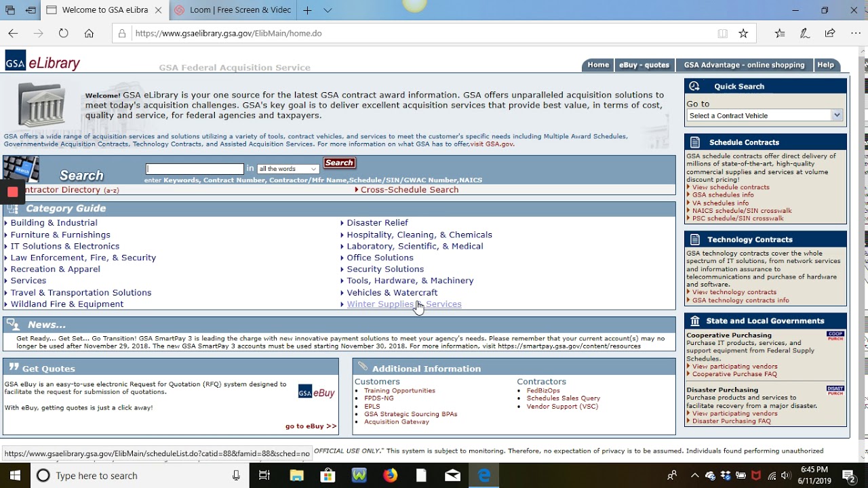The height and width of the screenshot is (488, 868).
Task: Open Cooperative Purchase FAQ link
Action: (x=734, y=374)
